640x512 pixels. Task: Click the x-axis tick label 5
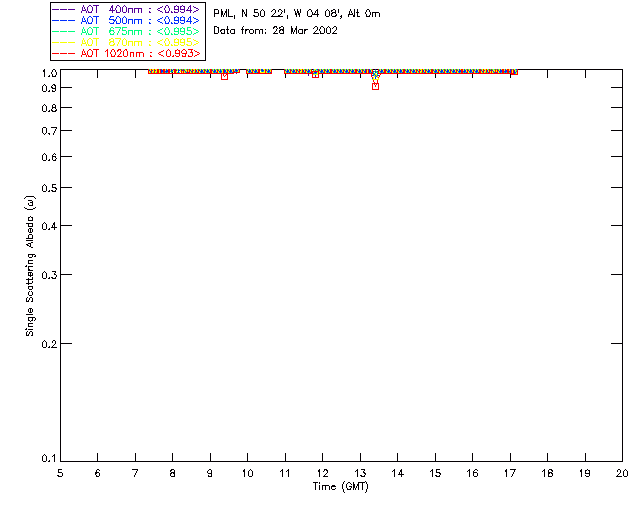coord(60,473)
